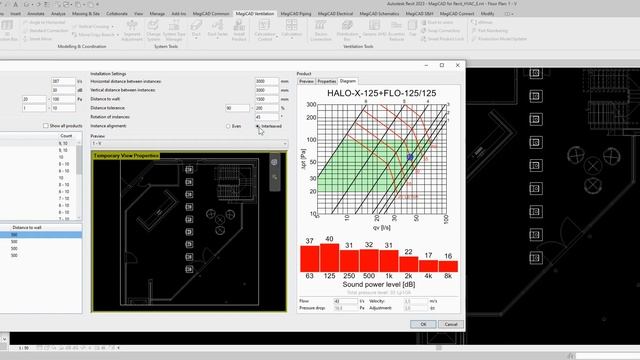This screenshot has width=640, height=360.
Task: Switch to the Massing & Site tab
Action: [x=86, y=13]
